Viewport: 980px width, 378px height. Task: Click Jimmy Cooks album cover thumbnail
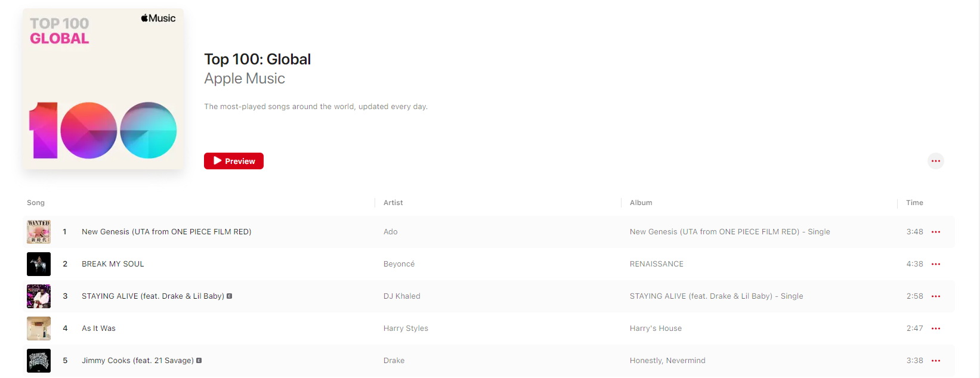pyautogui.click(x=39, y=361)
